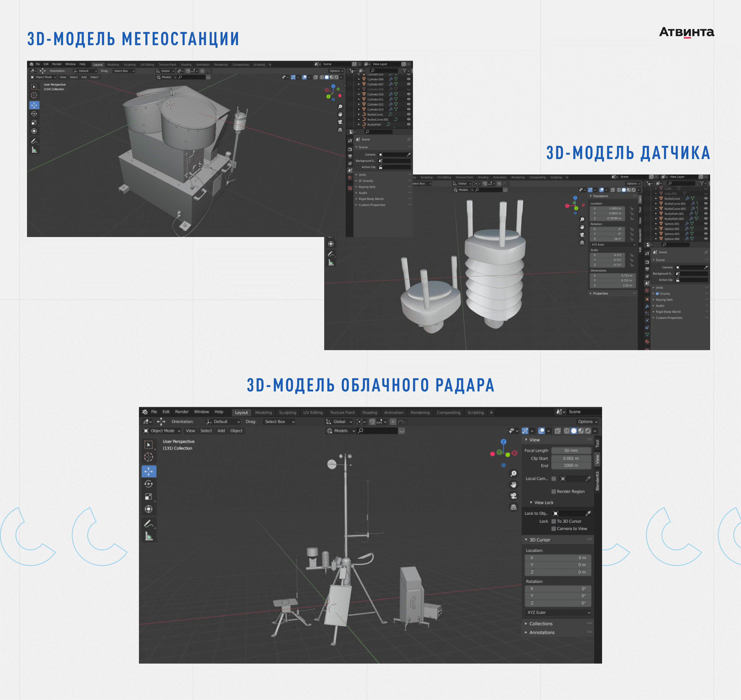Image resolution: width=741 pixels, height=700 pixels.
Task: Switch to Shading tab in cloud radar window
Action: pos(369,412)
